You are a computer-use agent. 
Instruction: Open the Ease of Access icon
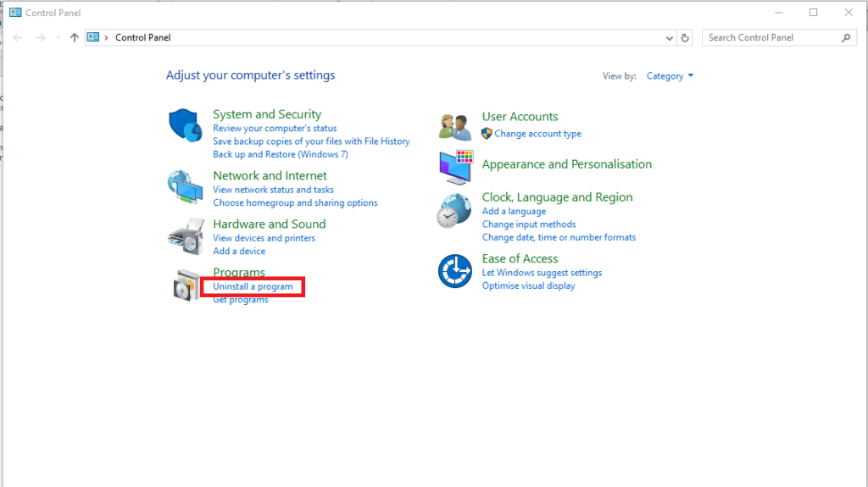point(454,271)
